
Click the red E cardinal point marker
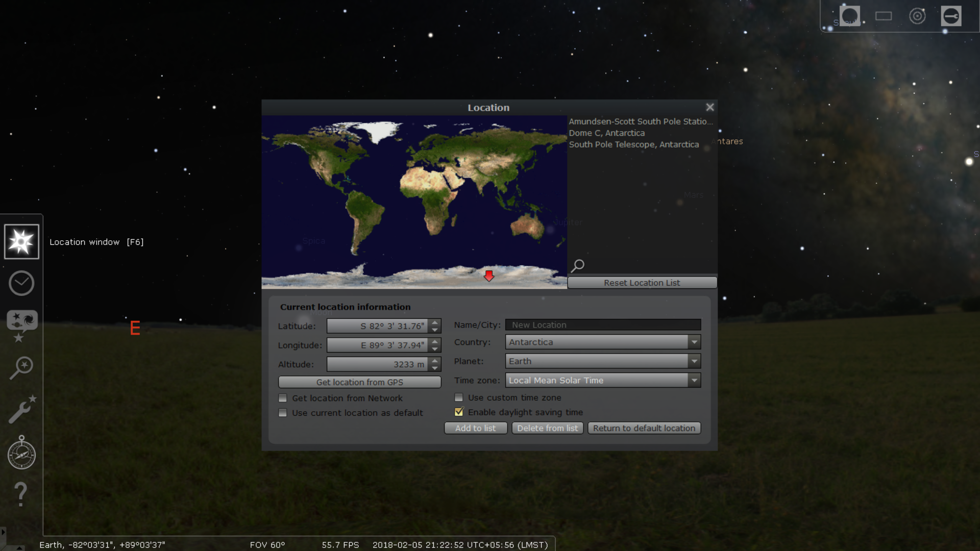point(135,328)
